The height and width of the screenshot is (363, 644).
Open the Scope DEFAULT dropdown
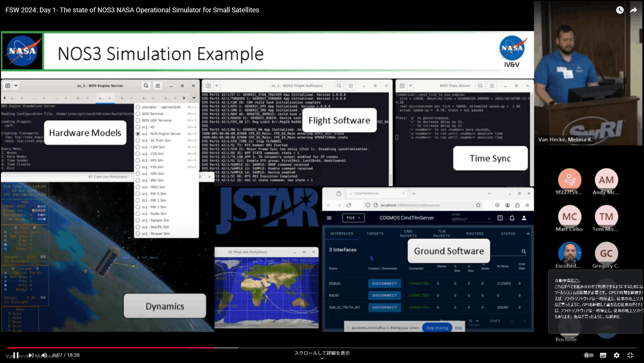click(471, 218)
